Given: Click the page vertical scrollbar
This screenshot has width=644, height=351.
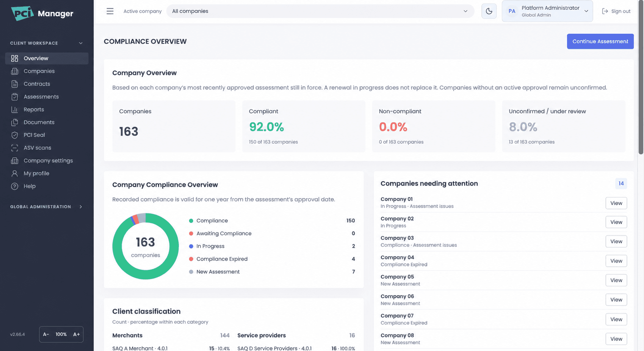Looking at the screenshot, I should coord(641,78).
